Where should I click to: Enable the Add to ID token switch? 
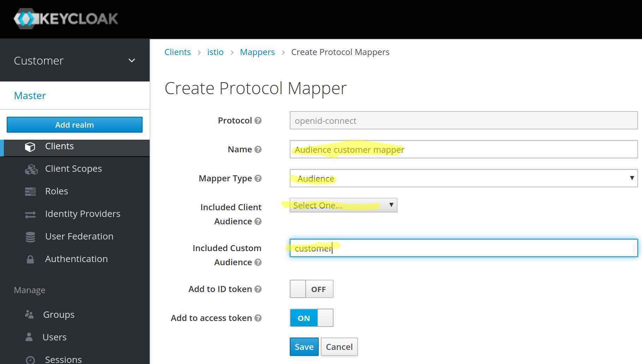click(311, 289)
